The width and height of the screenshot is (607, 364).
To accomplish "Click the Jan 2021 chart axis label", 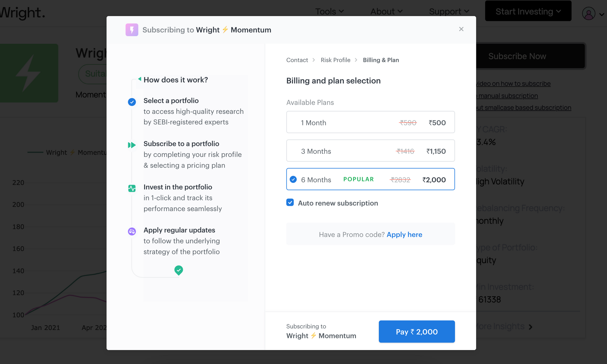I will tap(46, 328).
